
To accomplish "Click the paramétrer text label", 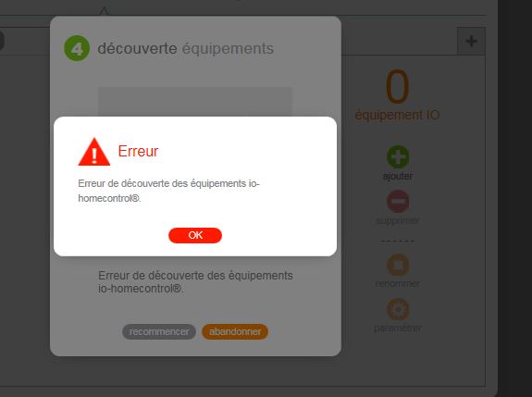I will [x=398, y=329].
